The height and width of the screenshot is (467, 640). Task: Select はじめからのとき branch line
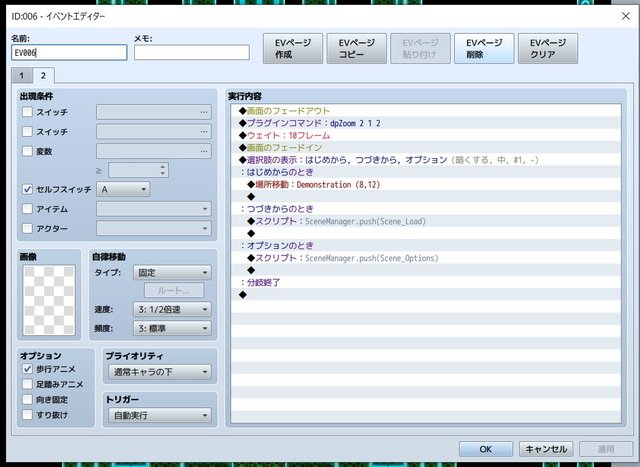pyautogui.click(x=426, y=172)
